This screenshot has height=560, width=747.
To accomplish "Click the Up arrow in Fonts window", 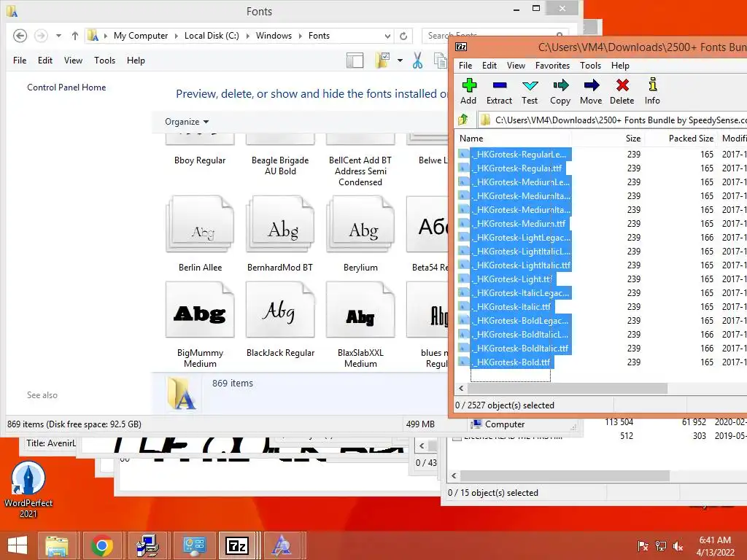I will [75, 36].
